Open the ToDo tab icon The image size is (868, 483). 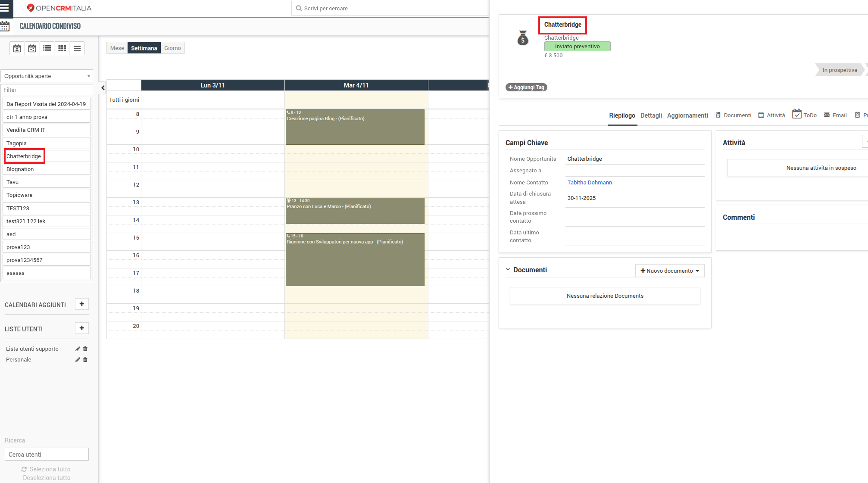coord(797,114)
